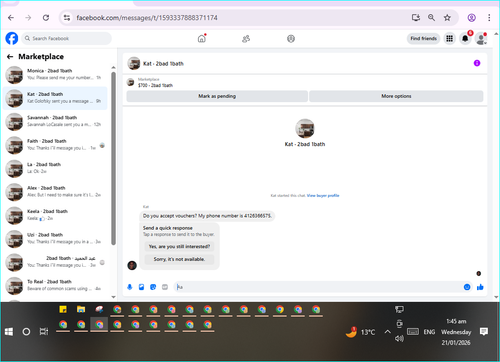Open the Faith - 2bad 1bath conversation
This screenshot has width=500, height=362.
click(x=55, y=145)
